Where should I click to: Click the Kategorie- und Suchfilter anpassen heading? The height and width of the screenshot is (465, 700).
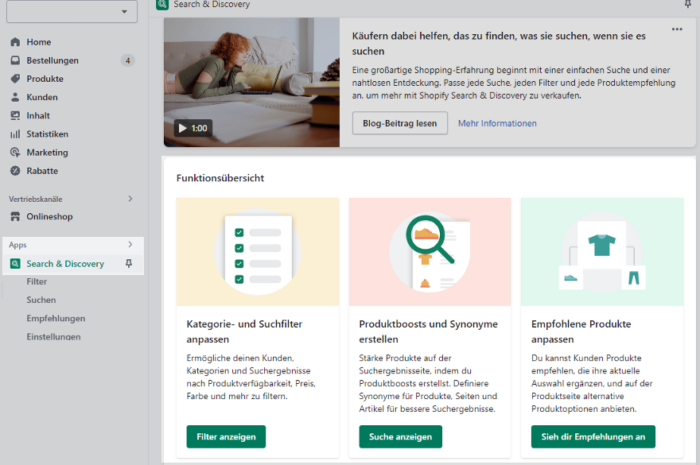[244, 332]
